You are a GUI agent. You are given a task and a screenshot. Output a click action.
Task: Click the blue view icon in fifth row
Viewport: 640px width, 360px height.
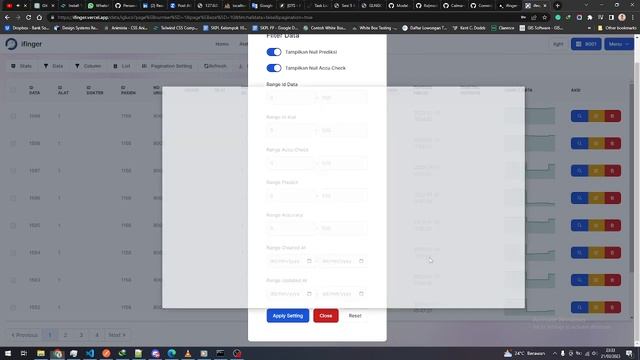pyautogui.click(x=579, y=225)
